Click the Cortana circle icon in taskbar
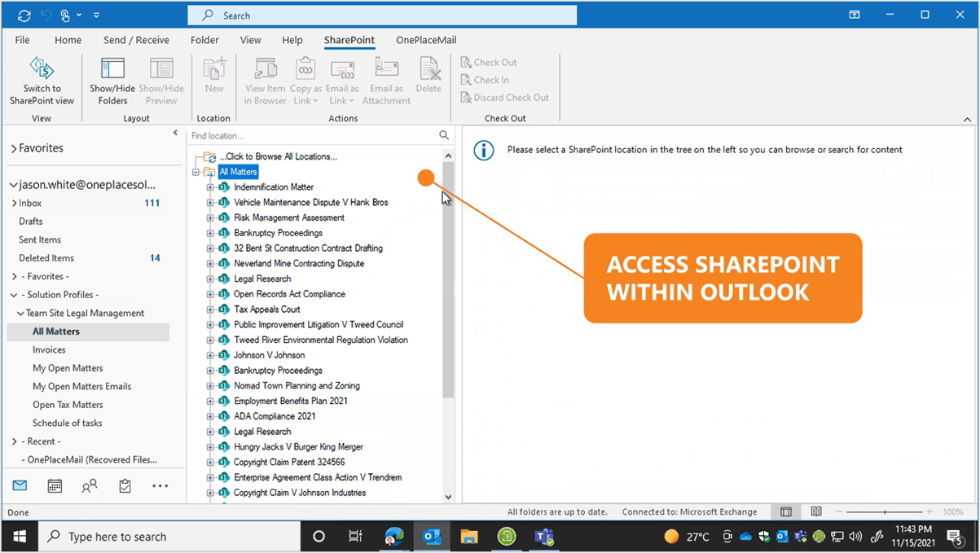 click(319, 536)
